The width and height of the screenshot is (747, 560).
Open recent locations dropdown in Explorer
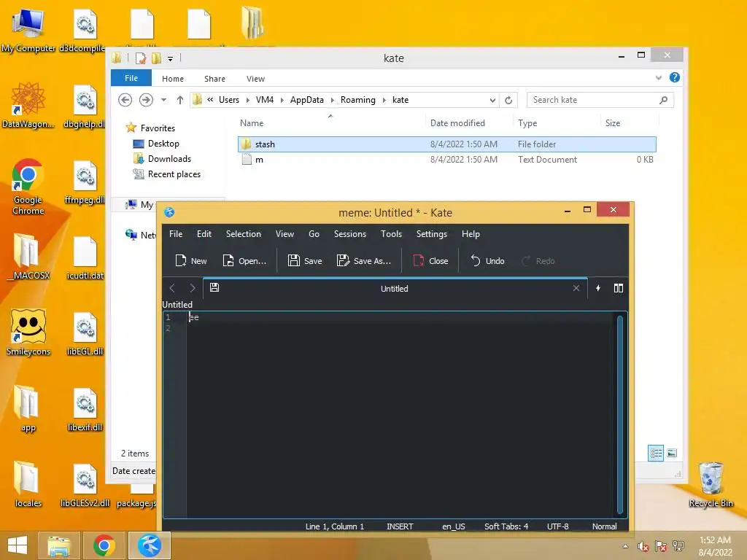[163, 100]
